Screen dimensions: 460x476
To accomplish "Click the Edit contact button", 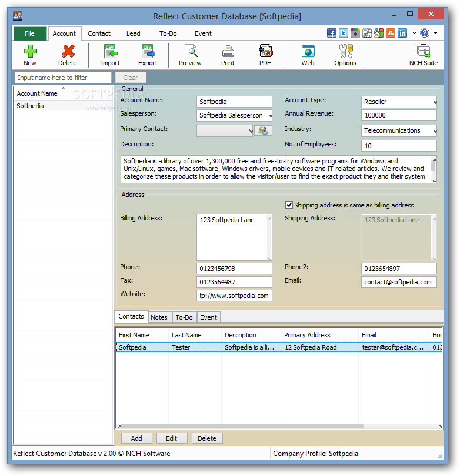I will pyautogui.click(x=171, y=438).
